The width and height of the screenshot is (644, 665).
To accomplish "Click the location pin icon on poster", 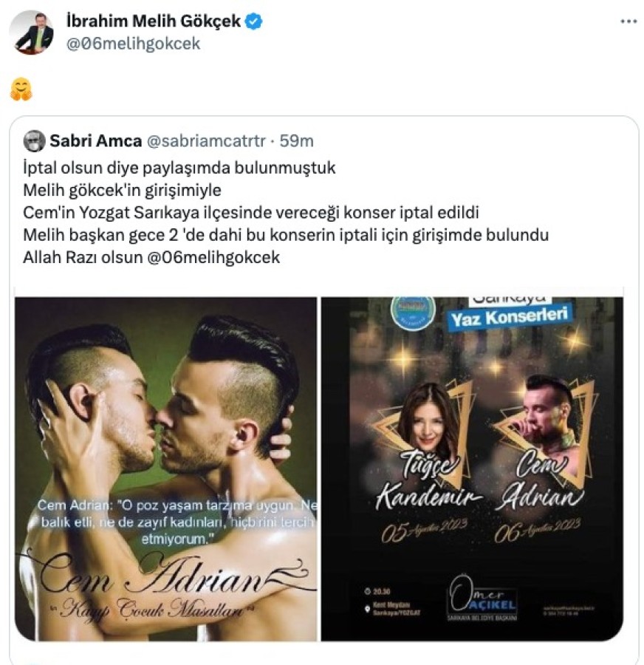I will (367, 609).
